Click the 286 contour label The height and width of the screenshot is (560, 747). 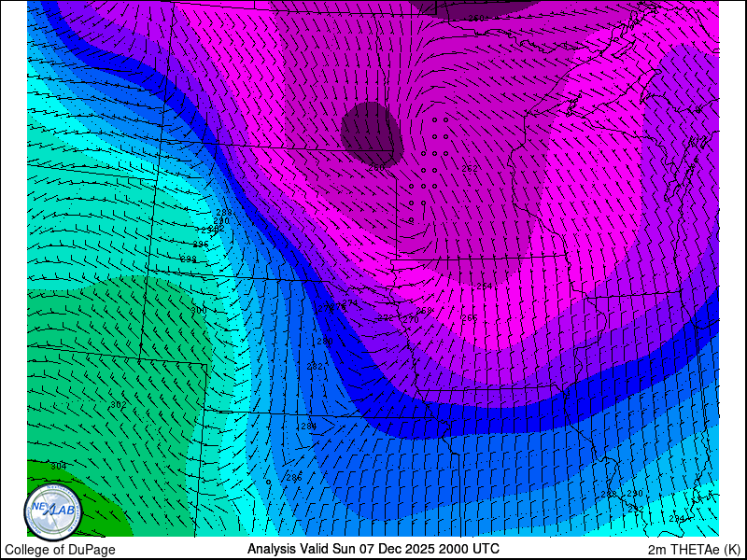click(x=294, y=478)
